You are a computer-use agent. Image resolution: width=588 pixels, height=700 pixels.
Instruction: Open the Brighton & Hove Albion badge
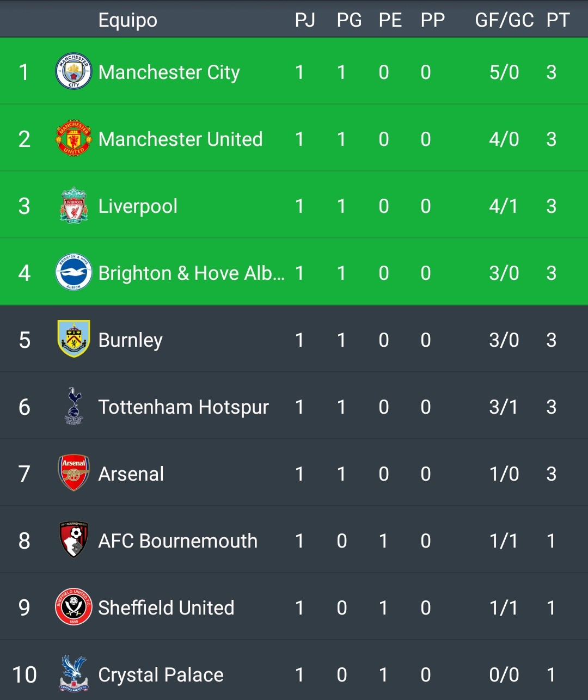point(73,272)
